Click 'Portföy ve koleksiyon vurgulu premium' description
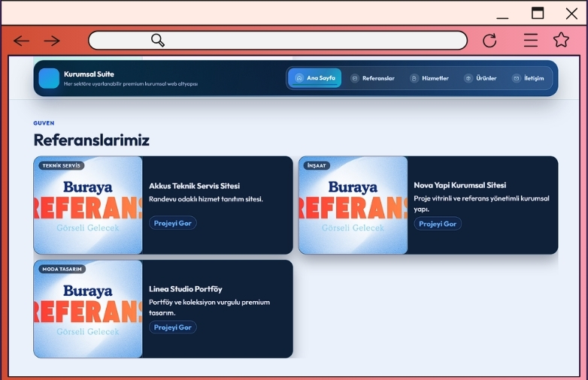588x380 pixels. (x=209, y=307)
